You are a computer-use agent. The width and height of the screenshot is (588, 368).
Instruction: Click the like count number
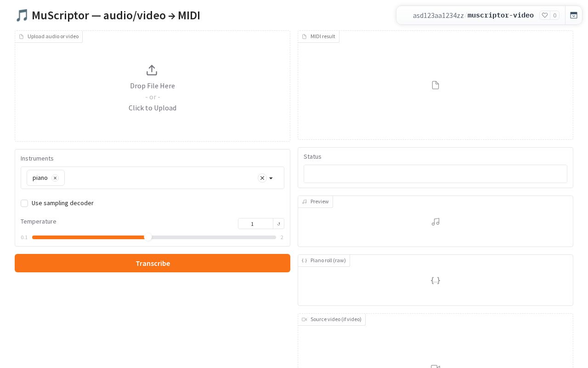[x=555, y=15]
